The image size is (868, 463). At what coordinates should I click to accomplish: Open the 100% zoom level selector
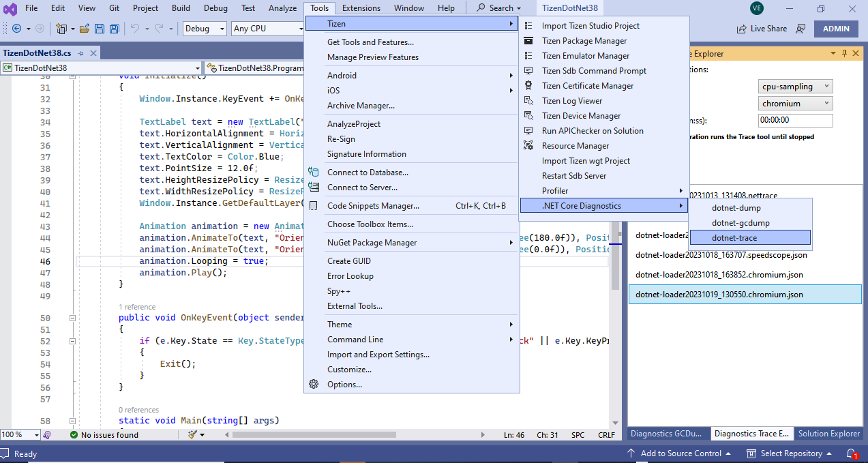20,434
